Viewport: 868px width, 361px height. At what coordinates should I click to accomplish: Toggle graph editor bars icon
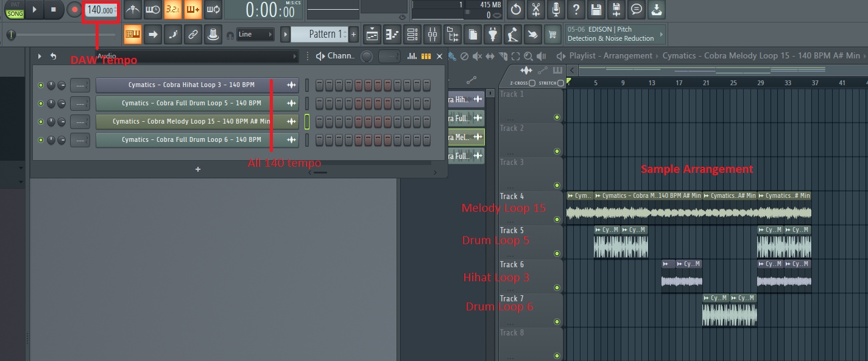[x=412, y=56]
